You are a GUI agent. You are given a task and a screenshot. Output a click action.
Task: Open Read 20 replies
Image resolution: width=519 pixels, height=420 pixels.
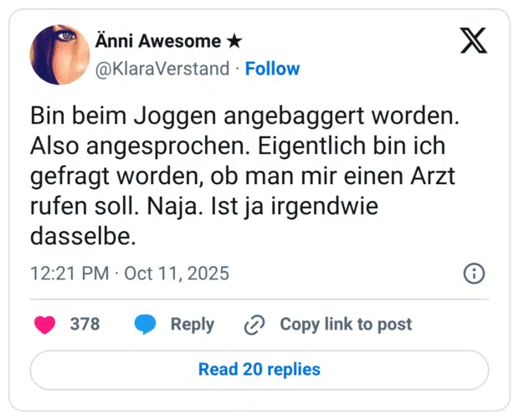[x=259, y=369]
